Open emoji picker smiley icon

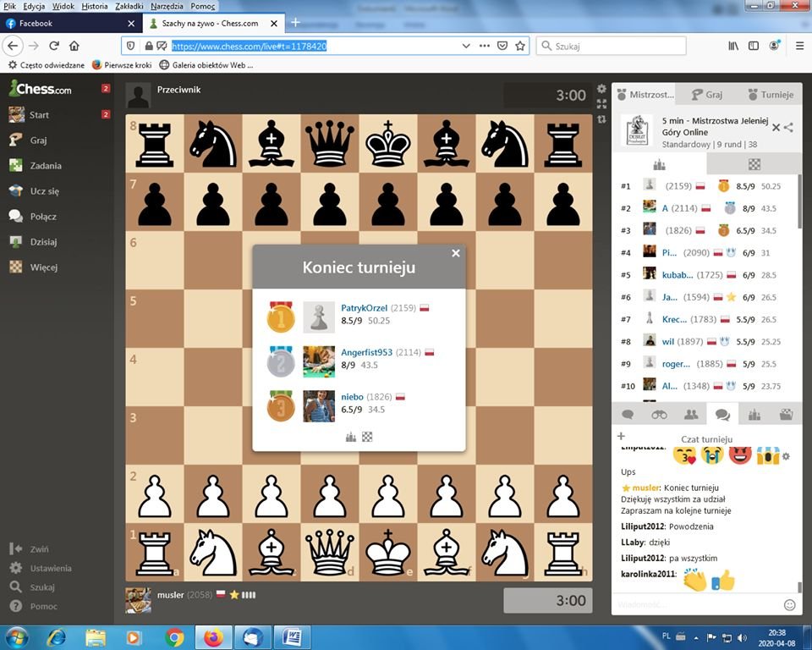789,605
